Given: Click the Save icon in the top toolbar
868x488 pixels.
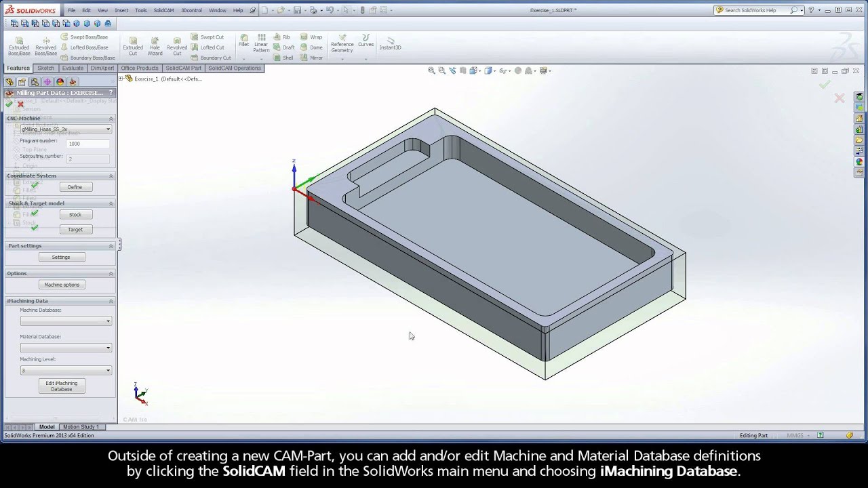Looking at the screenshot, I should 297,10.
